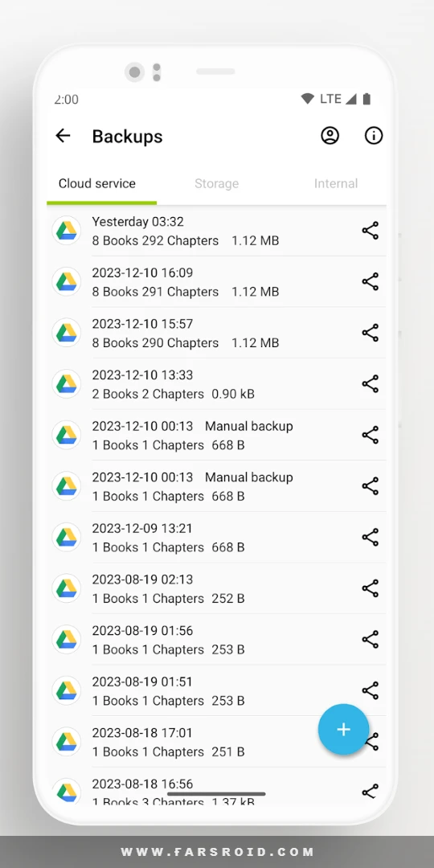Viewport: 434px width, 868px height.
Task: Share the 2023-12-10 15:57 backup
Action: coord(371,333)
